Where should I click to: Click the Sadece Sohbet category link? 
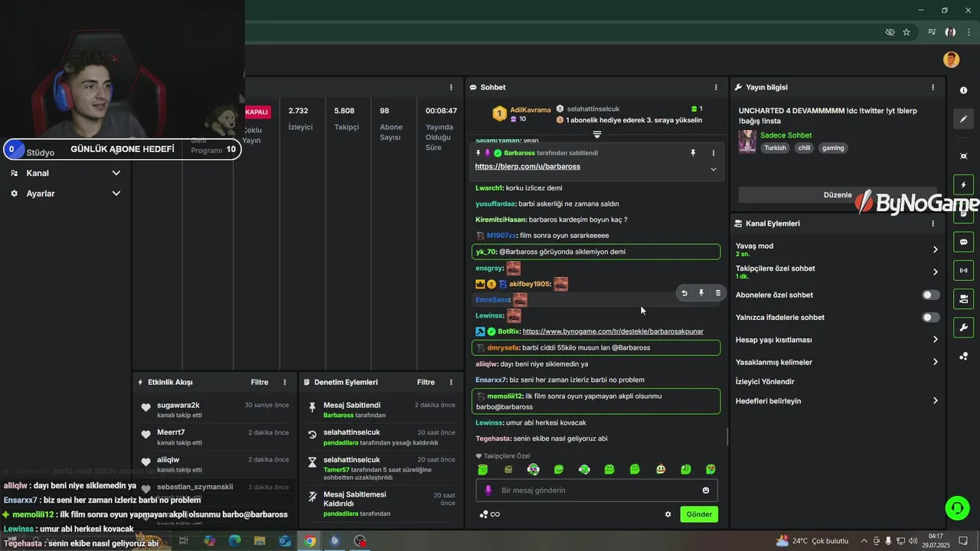click(786, 135)
